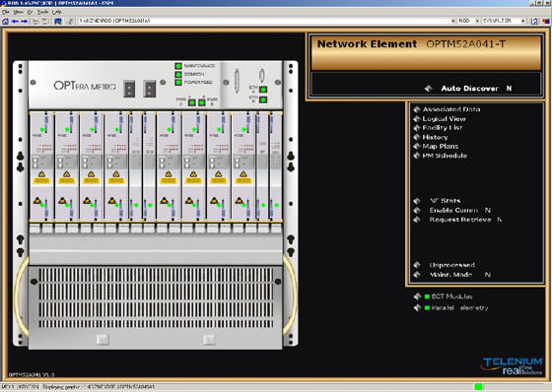
Task: Click the green ECT Modules status square
Action: click(x=427, y=296)
